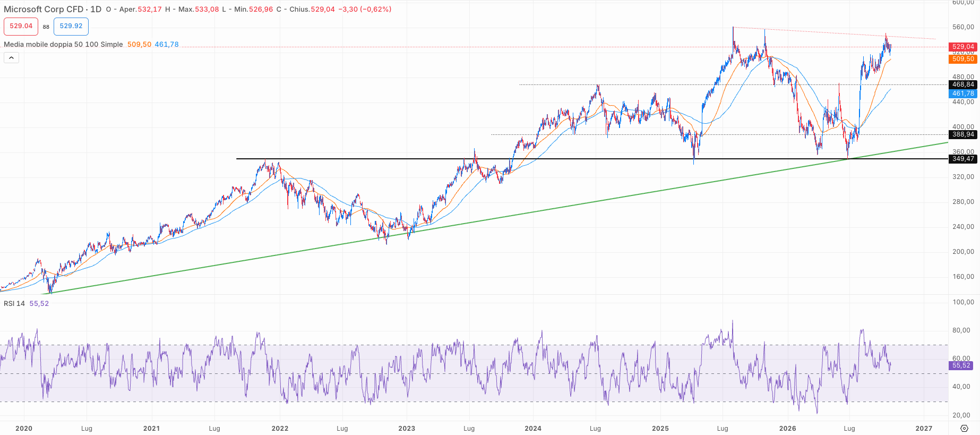The width and height of the screenshot is (980, 435).
Task: Open chart settings gear icon
Action: click(x=964, y=428)
